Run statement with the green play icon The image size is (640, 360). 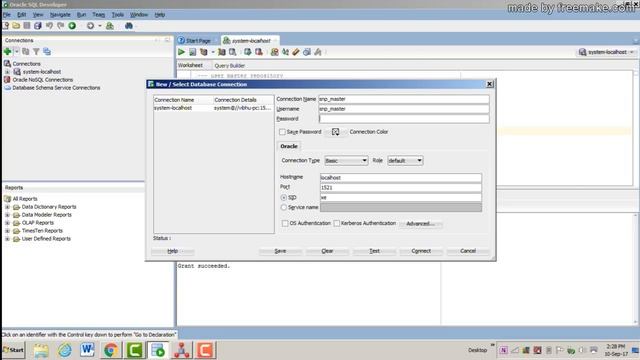click(x=181, y=52)
